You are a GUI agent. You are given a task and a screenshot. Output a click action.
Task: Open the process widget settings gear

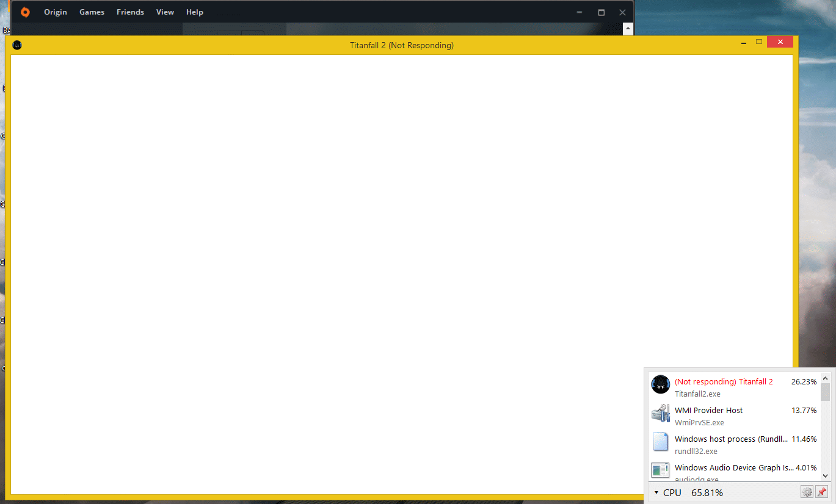807,492
